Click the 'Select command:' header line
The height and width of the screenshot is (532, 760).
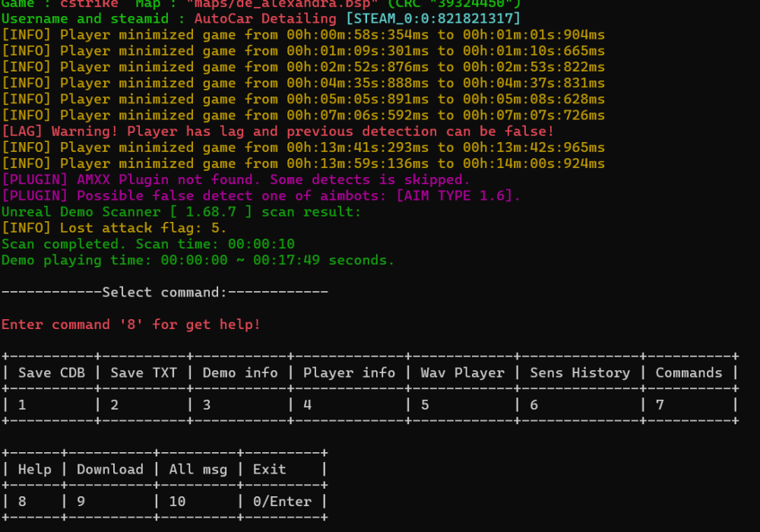[x=165, y=292]
